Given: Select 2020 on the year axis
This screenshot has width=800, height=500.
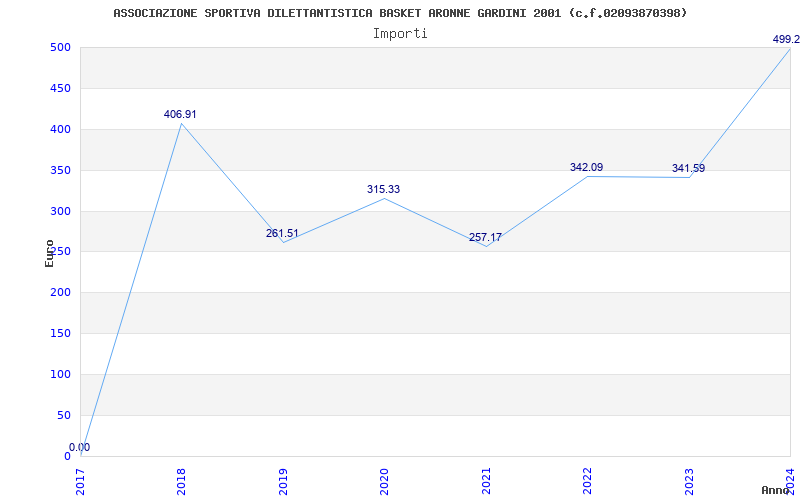Looking at the screenshot, I should pos(384,480).
